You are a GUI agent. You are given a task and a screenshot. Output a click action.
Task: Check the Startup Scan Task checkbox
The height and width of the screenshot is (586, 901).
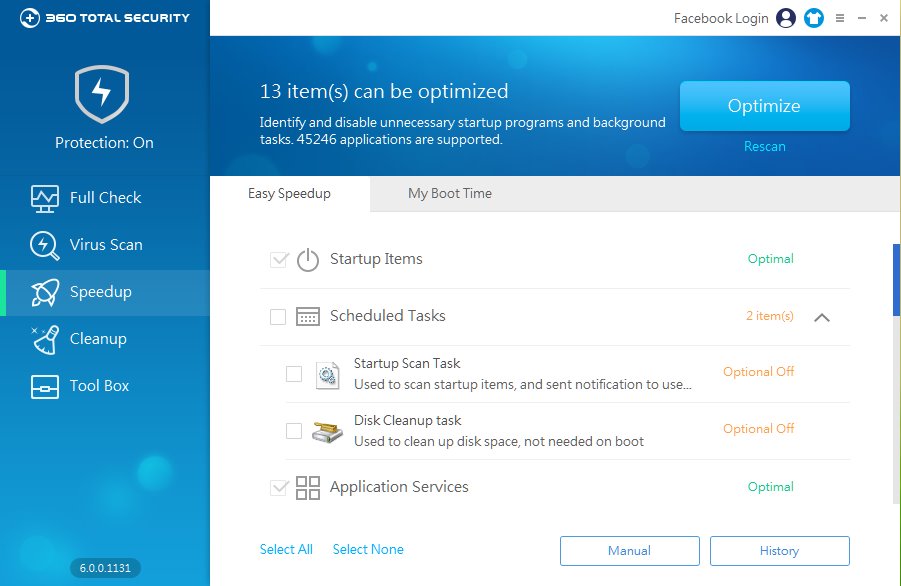[294, 374]
